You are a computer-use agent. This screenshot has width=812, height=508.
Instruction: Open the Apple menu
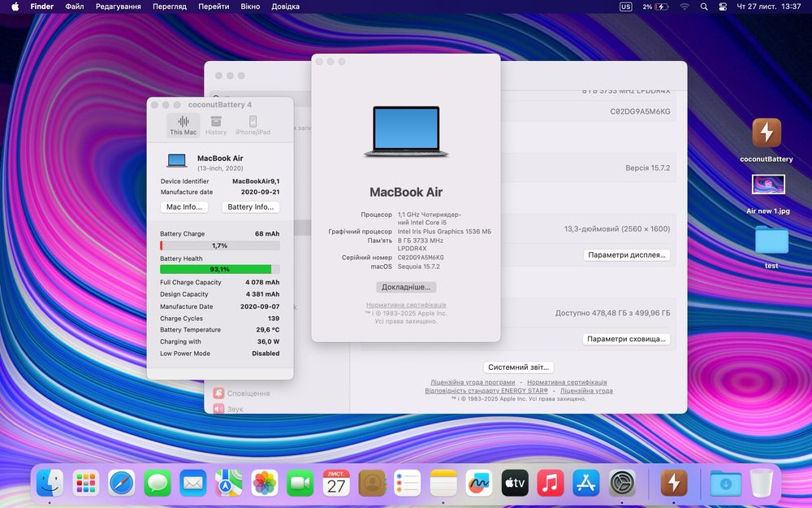15,7
